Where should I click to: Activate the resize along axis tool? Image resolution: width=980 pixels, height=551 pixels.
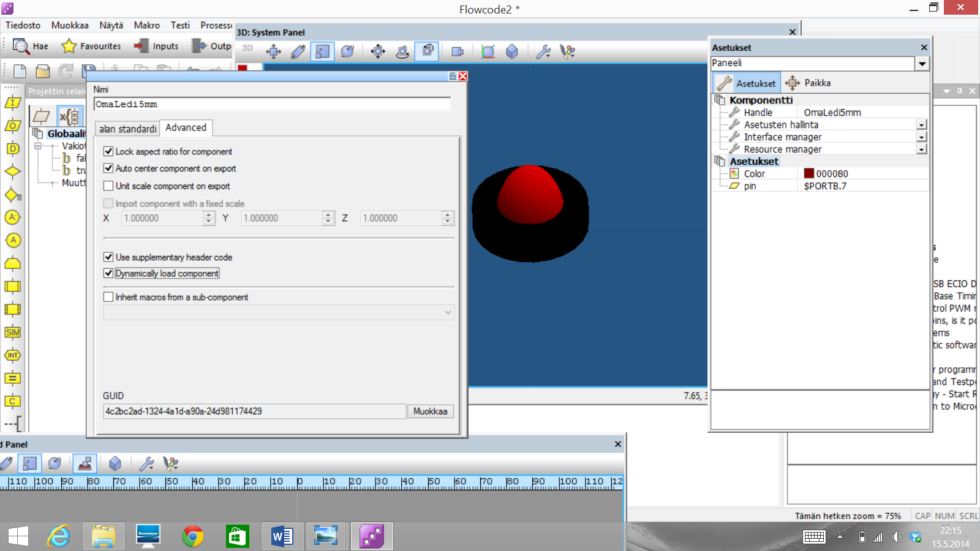pyautogui.click(x=298, y=52)
